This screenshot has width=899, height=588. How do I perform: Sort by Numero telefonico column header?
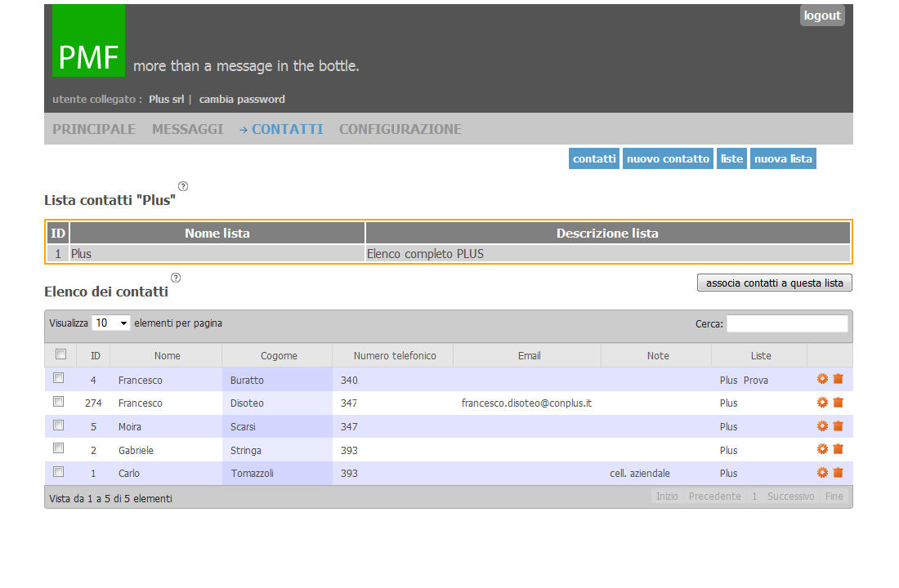395,355
